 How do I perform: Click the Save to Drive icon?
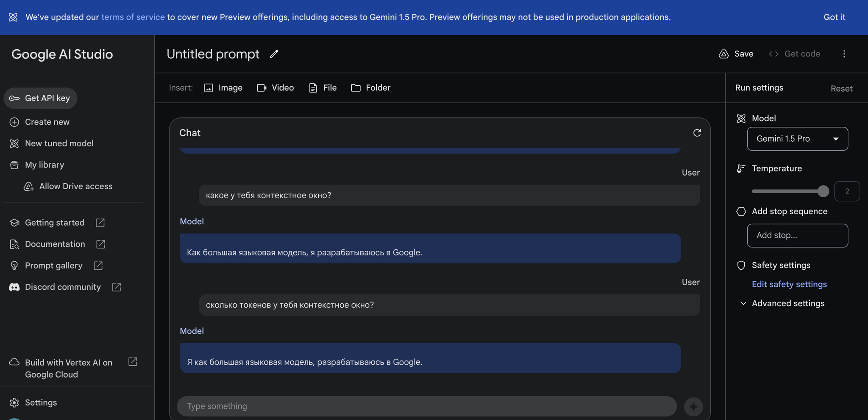click(x=724, y=54)
